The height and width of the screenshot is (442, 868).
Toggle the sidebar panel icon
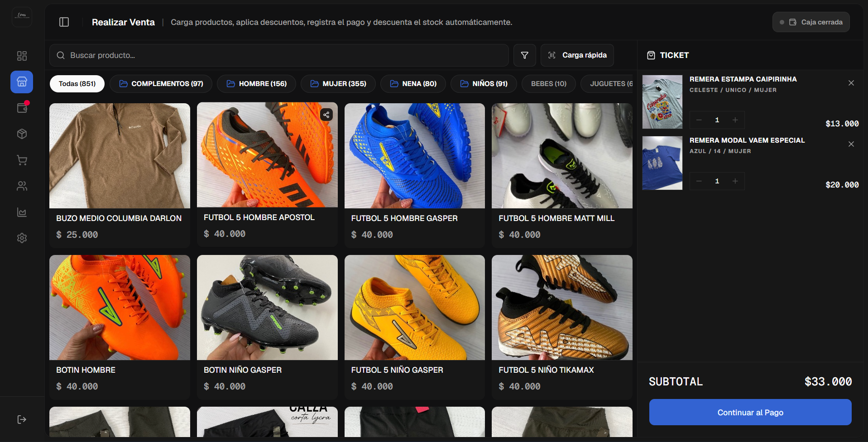(64, 22)
